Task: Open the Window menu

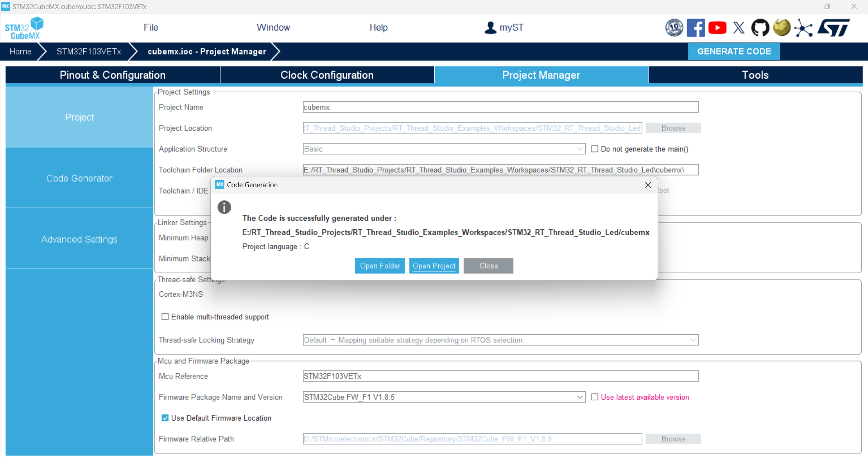Action: pyautogui.click(x=273, y=28)
